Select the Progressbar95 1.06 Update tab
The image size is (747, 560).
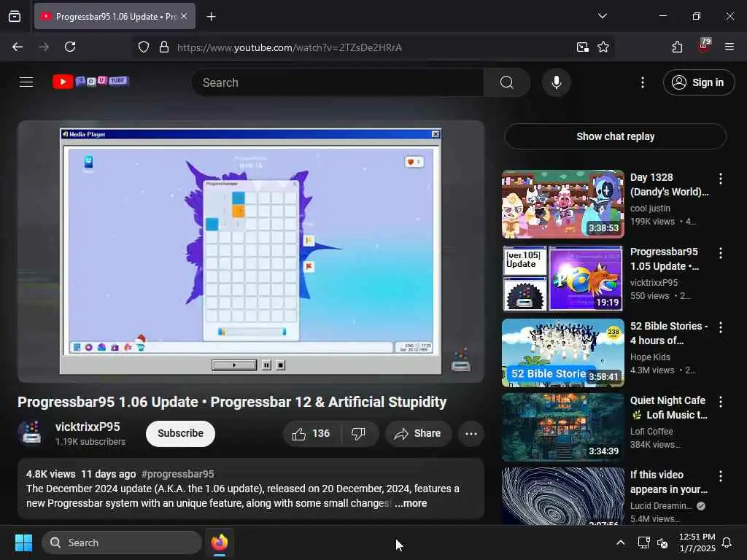[x=115, y=17]
